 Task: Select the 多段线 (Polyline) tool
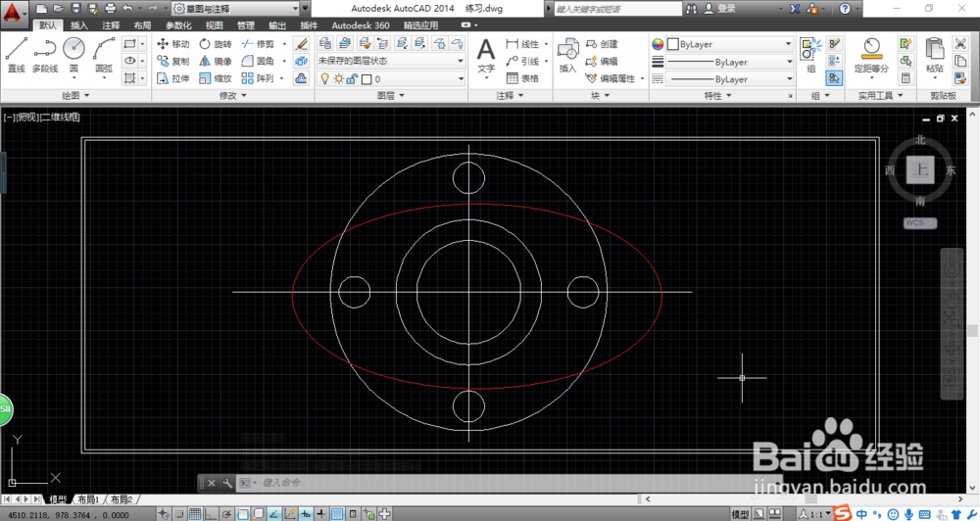pos(45,54)
